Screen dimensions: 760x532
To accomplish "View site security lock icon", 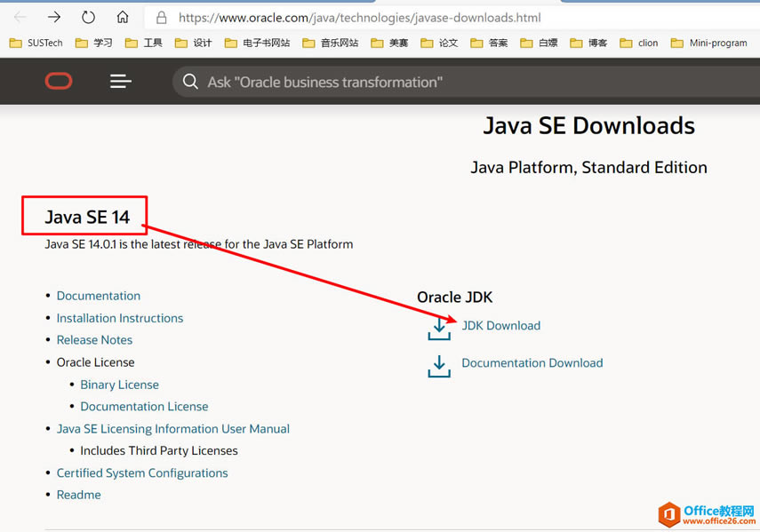I will coord(162,18).
